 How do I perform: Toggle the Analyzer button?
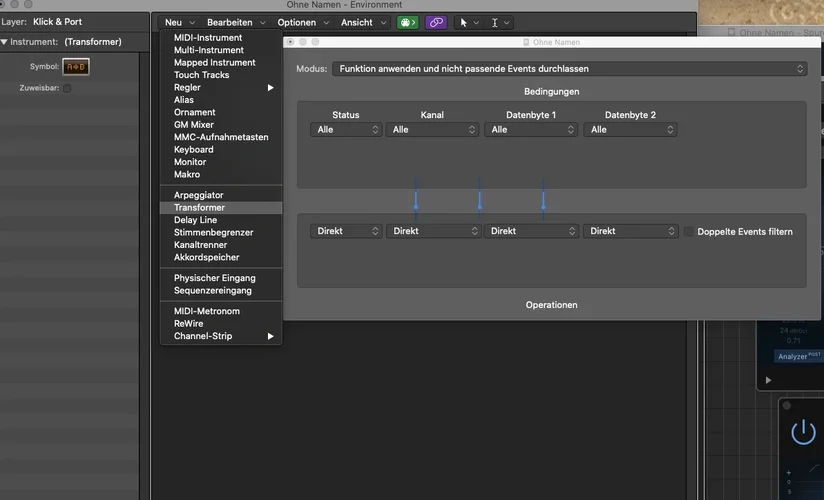pyautogui.click(x=798, y=356)
